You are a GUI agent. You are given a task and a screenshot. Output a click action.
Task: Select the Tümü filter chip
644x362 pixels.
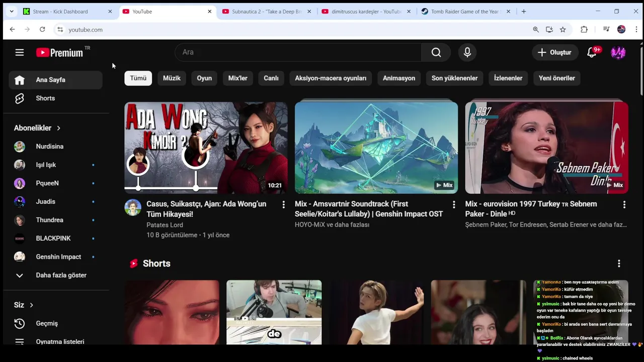(138, 78)
